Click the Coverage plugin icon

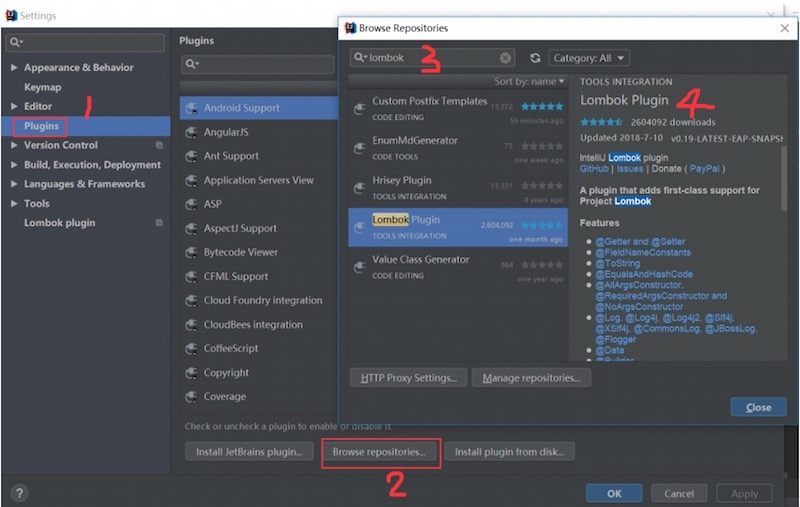[192, 397]
